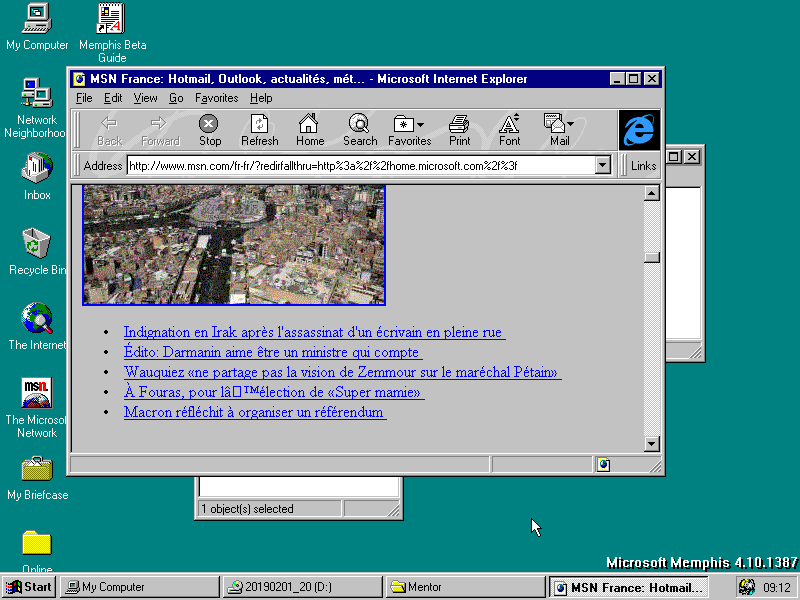Stop page loading with Stop icon
The image size is (800, 600).
tap(209, 130)
